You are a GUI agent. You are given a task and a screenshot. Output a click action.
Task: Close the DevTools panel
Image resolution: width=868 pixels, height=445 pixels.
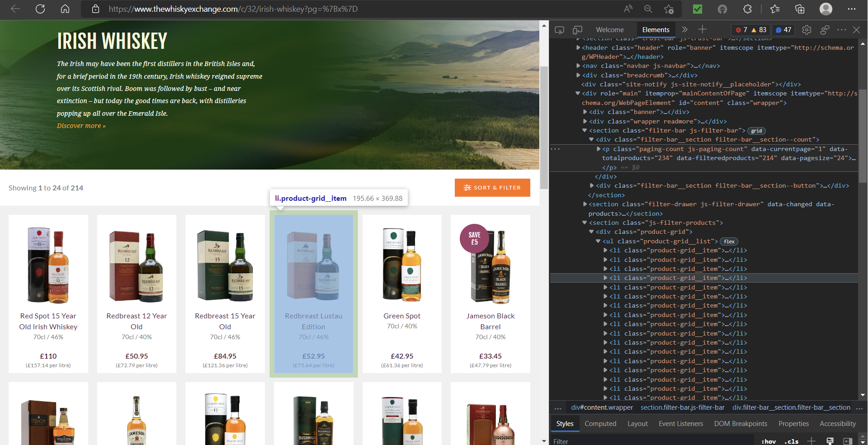(856, 30)
